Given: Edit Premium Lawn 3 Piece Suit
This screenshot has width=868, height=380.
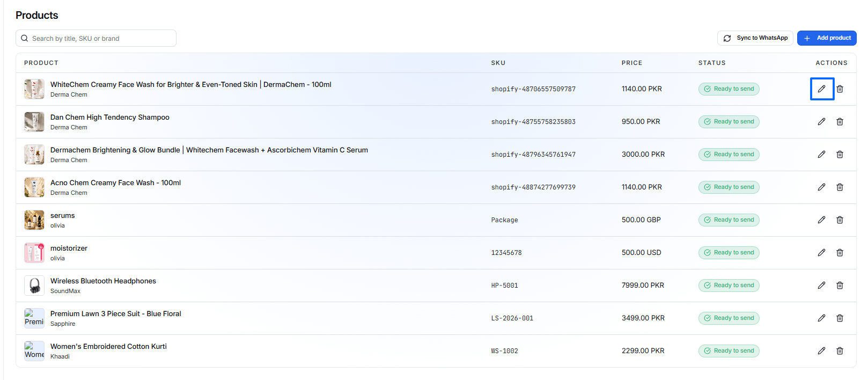Looking at the screenshot, I should (x=821, y=318).
